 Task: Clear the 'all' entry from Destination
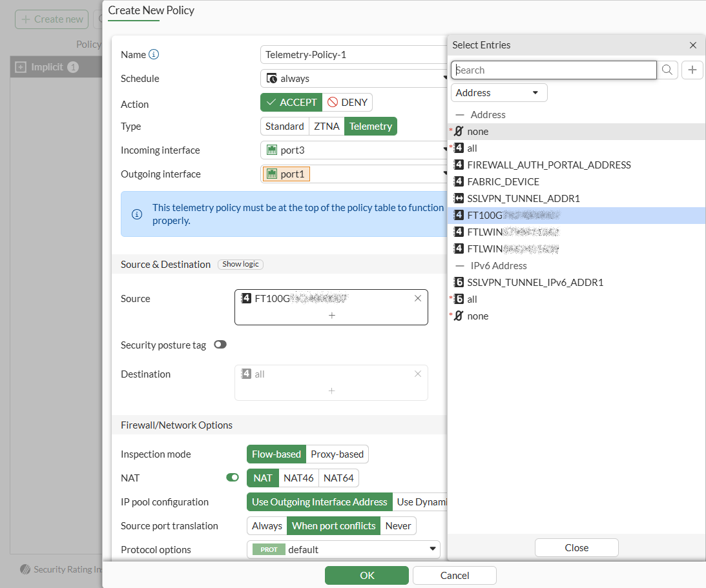pos(417,374)
